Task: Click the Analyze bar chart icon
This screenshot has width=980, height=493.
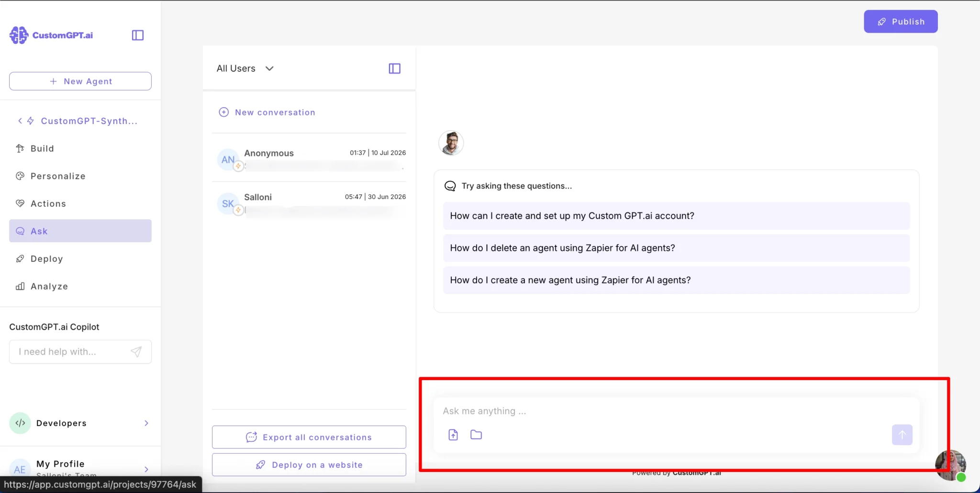Action: [x=20, y=286]
